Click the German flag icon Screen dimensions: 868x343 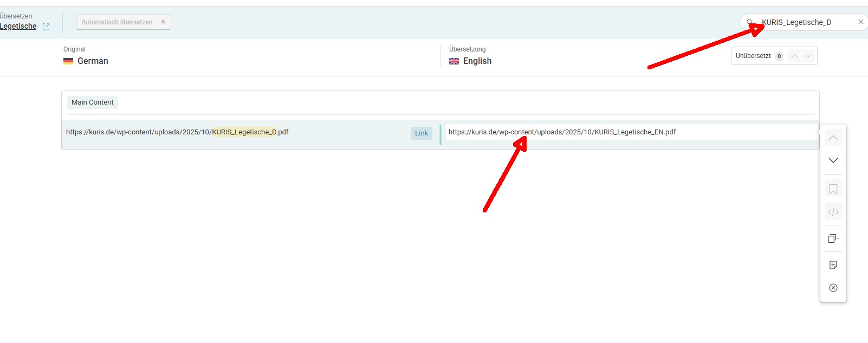68,61
